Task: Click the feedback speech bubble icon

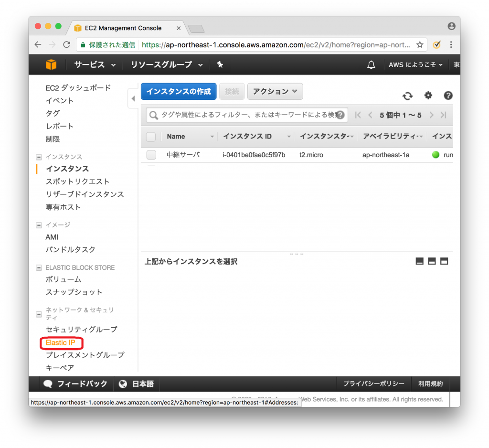Action: 48,384
